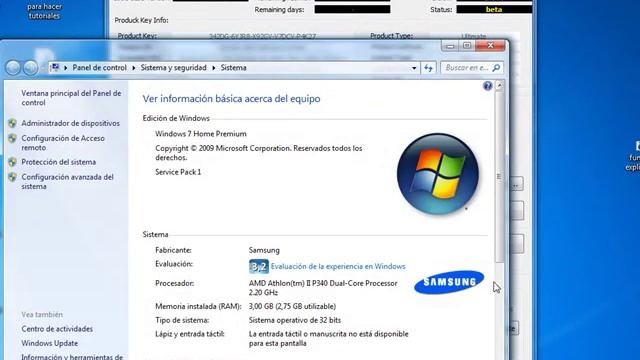640x360 pixels.
Task: Expand arrow after Panel de control breadcrumb
Action: click(x=133, y=68)
